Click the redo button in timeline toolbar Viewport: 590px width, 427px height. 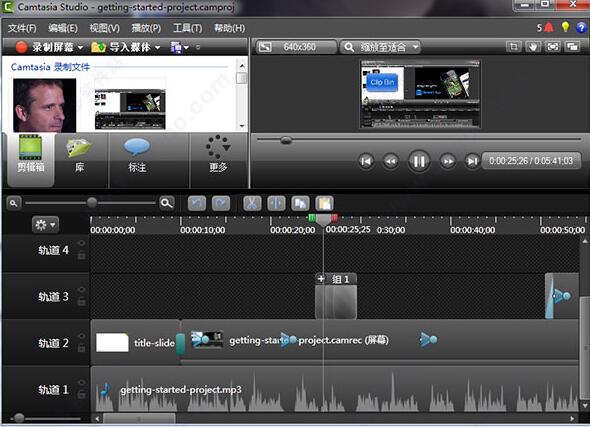point(221,204)
